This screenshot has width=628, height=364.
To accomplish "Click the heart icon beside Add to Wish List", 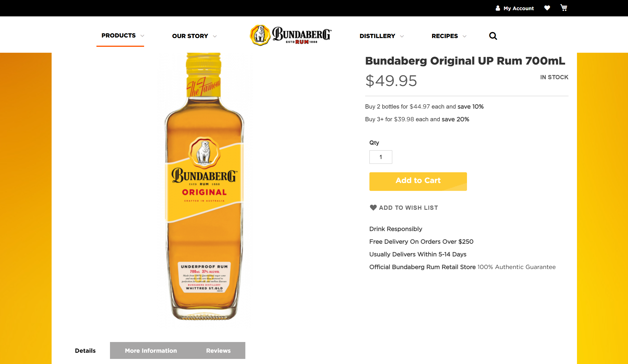I will coord(373,208).
